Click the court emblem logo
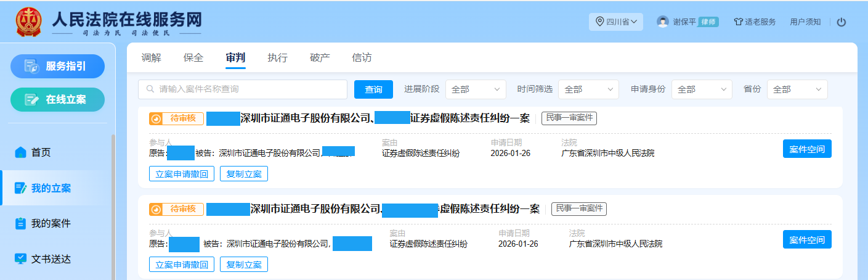Image resolution: width=868 pixels, height=280 pixels. [x=28, y=22]
